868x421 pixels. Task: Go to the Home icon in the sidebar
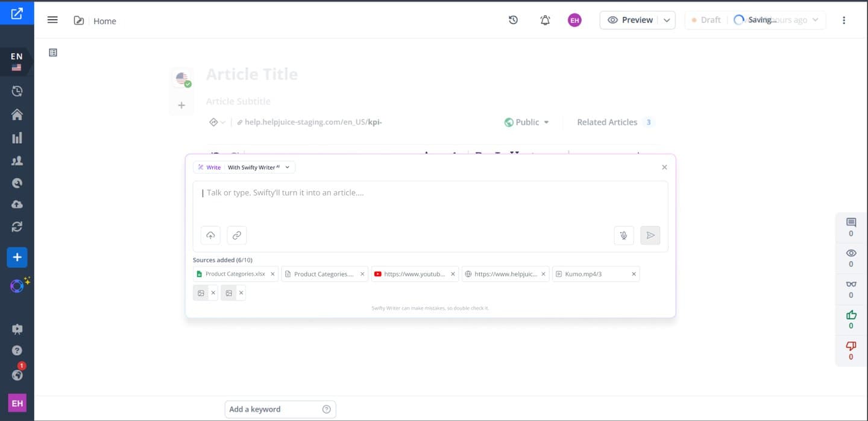17,115
